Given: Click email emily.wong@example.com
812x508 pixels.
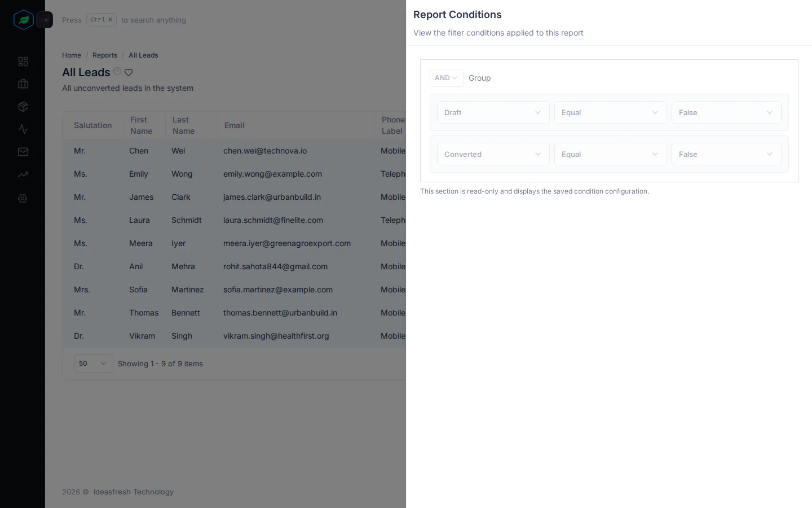Looking at the screenshot, I should (272, 174).
